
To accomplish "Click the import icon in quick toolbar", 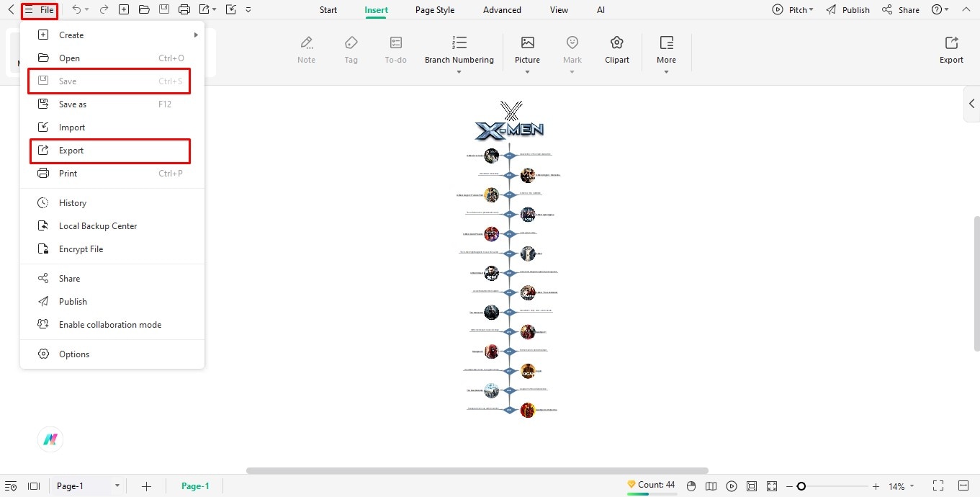I will (230, 10).
